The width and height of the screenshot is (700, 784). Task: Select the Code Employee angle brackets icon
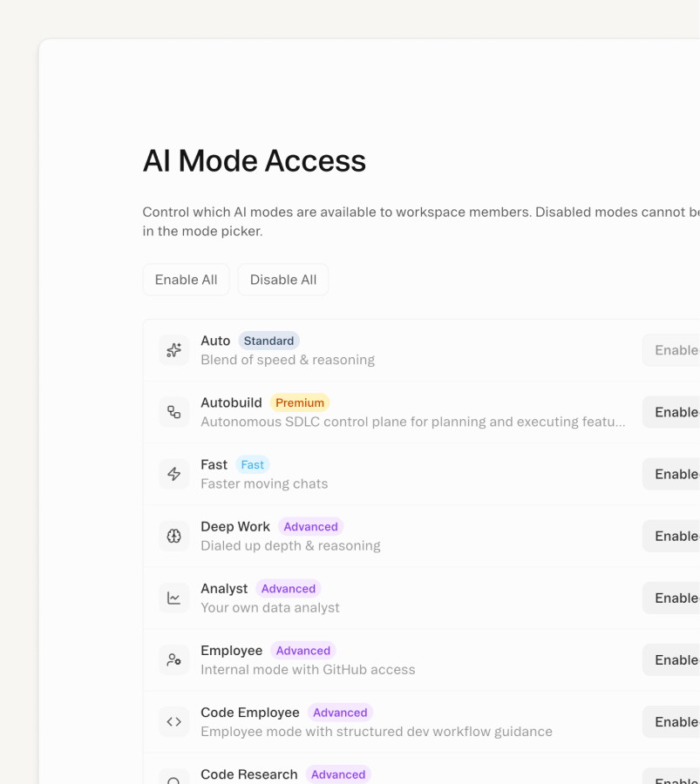pyautogui.click(x=173, y=721)
